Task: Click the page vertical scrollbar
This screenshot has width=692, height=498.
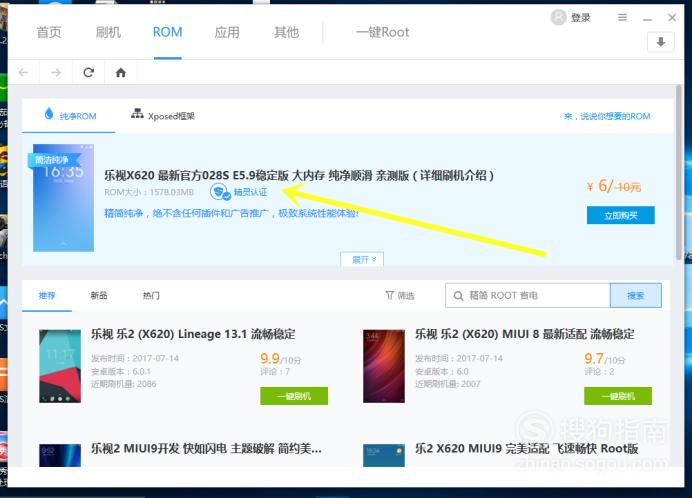Action: click(679, 172)
